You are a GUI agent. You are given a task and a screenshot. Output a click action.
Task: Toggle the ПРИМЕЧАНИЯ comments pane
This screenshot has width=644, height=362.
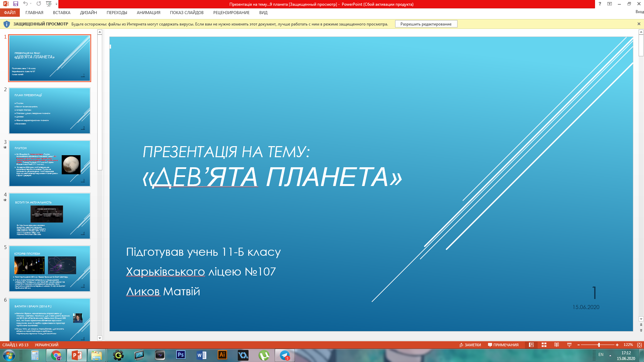click(x=503, y=345)
